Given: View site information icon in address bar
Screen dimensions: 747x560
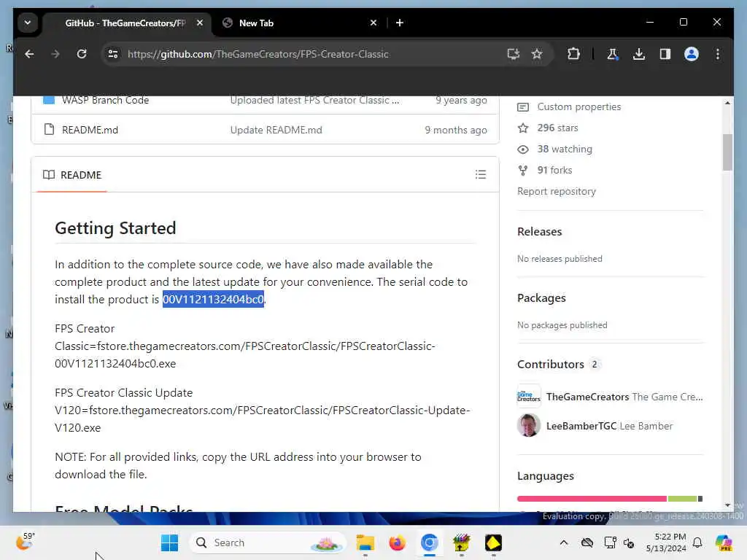Looking at the screenshot, I should tap(113, 54).
